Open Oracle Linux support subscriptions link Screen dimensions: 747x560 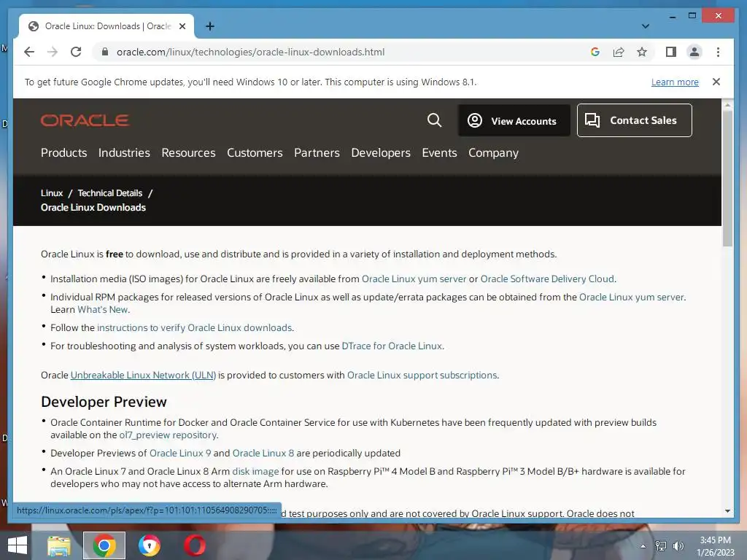pyautogui.click(x=422, y=376)
